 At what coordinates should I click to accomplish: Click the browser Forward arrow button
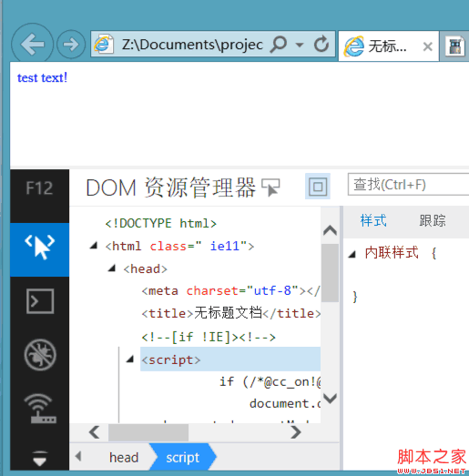71,45
